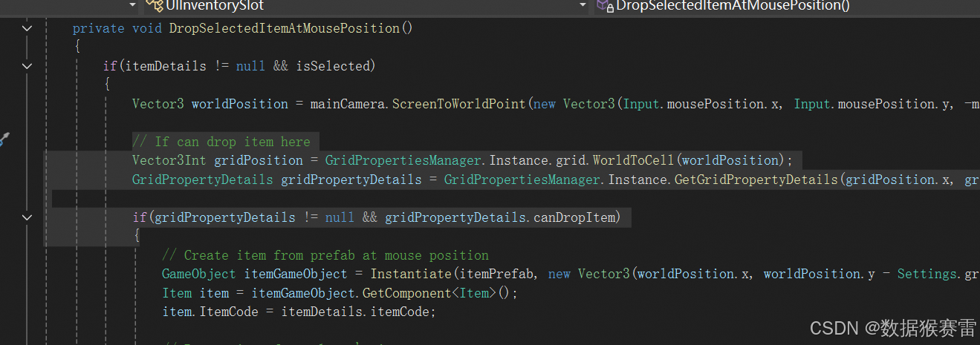Image resolution: width=980 pixels, height=345 pixels.
Task: Click 'itemDetails.itemCode' on the assignment line
Action: coord(355,312)
